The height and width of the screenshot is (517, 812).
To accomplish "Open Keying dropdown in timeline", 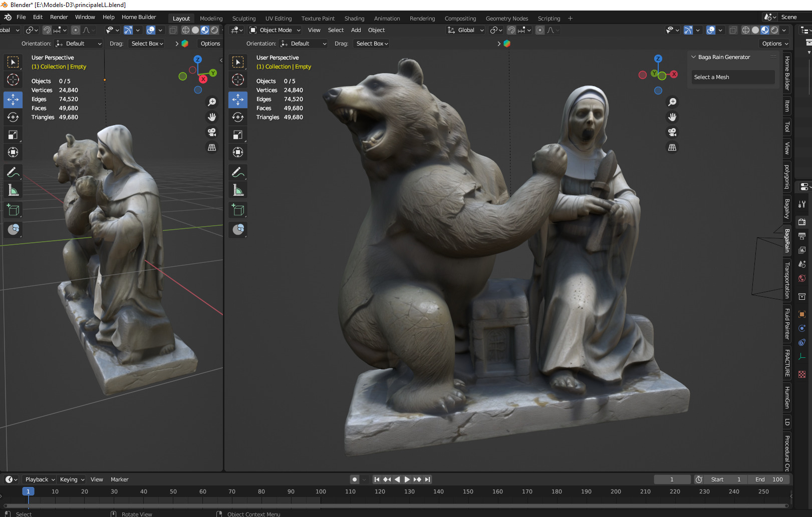I will (x=72, y=479).
